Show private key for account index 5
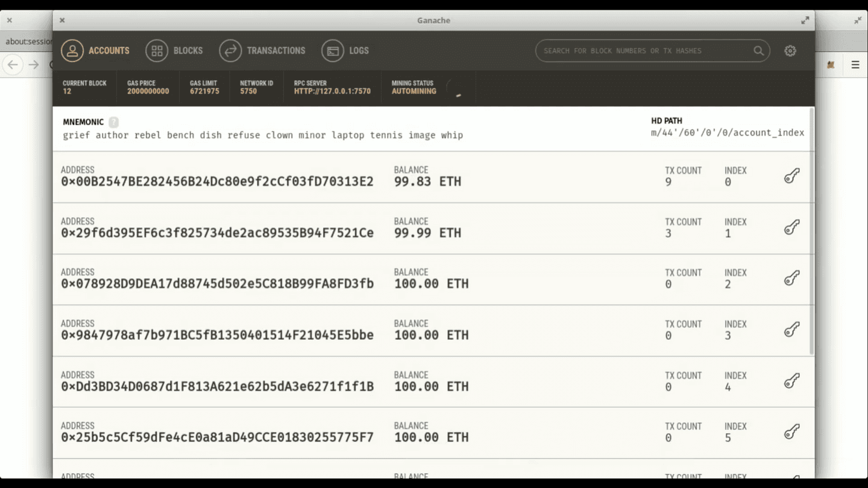Viewport: 868px width, 488px height. click(x=791, y=432)
